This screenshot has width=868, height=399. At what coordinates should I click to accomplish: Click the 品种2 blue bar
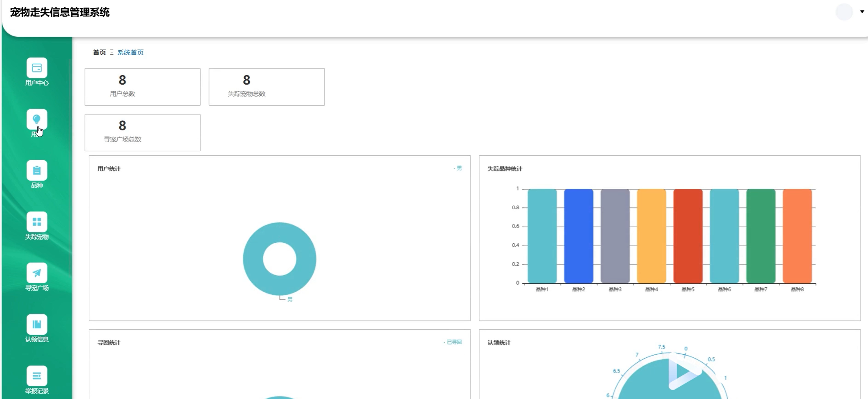coord(579,236)
